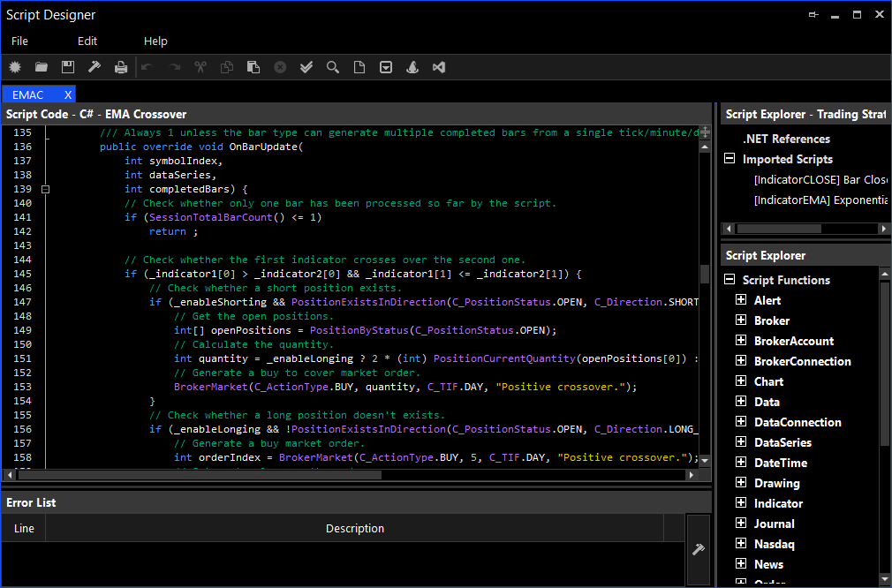Collapse the Imported Scripts tree node
892x588 pixels.
tap(729, 160)
